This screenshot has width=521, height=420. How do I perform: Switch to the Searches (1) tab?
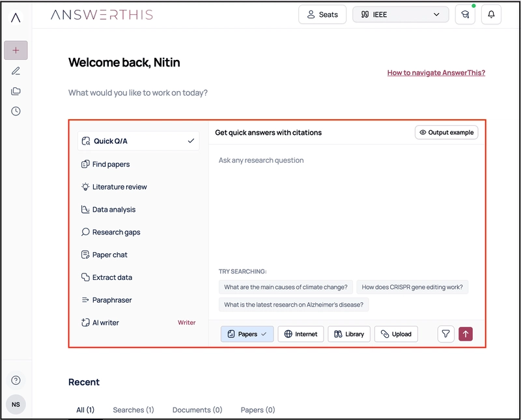coord(133,410)
